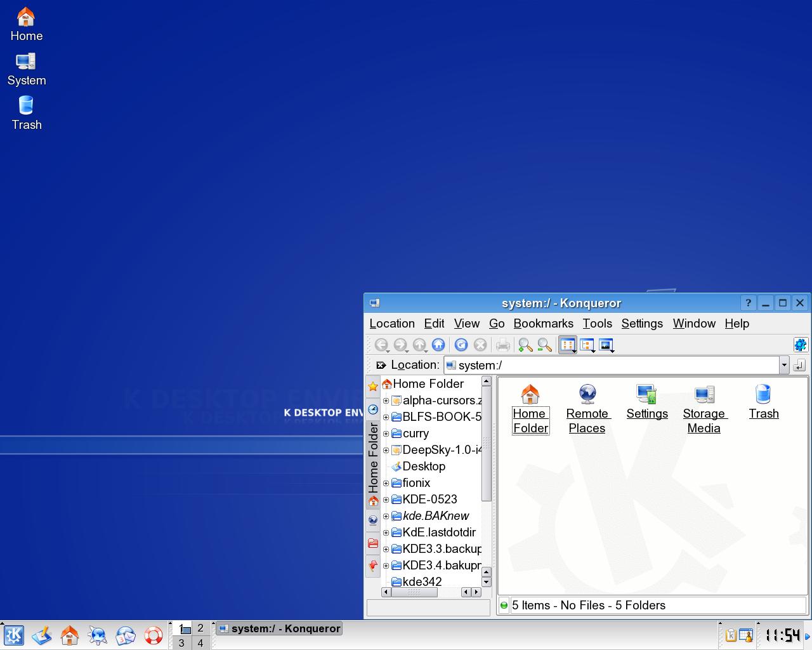Click the panel clock display

(782, 635)
